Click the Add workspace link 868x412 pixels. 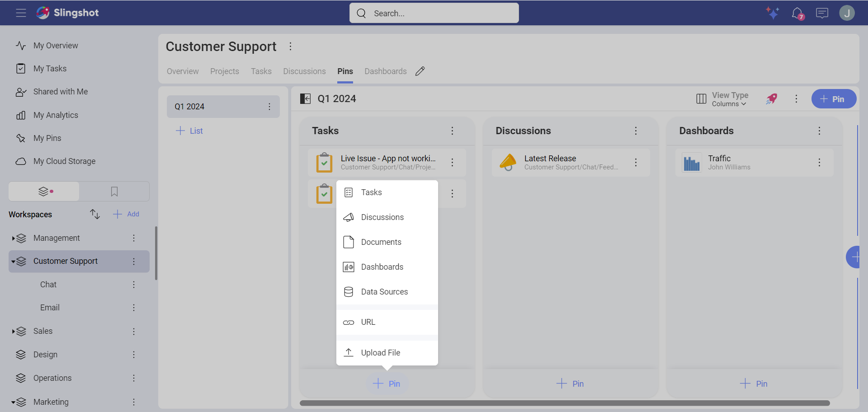(127, 214)
